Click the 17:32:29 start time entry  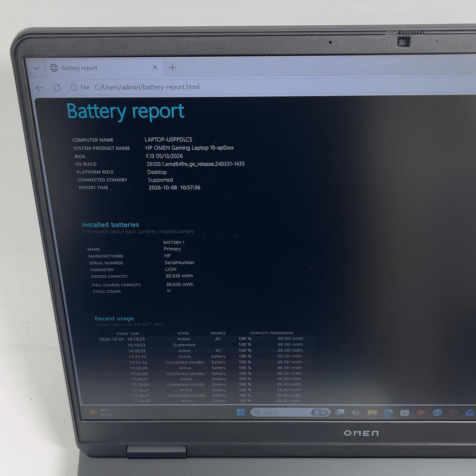coord(139,368)
